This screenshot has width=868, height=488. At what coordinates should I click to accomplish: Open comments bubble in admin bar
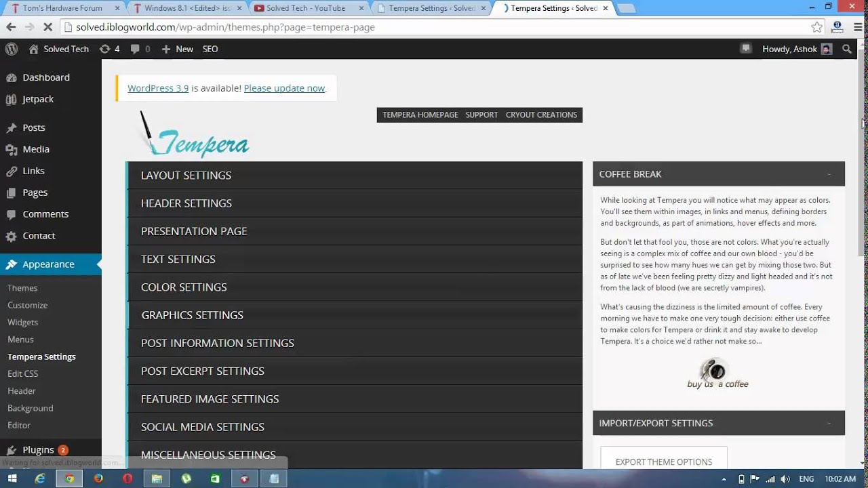click(x=140, y=49)
